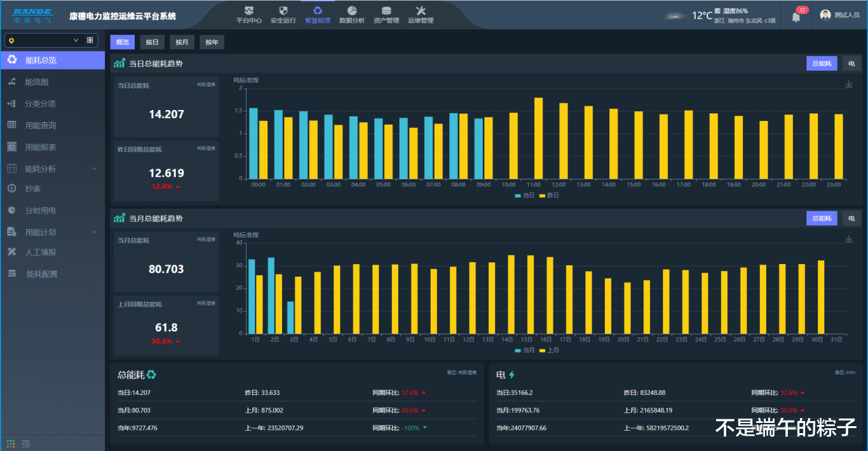The width and height of the screenshot is (868, 451).
Task: Toggle 昨日 series in daily chart legend
Action: point(548,195)
